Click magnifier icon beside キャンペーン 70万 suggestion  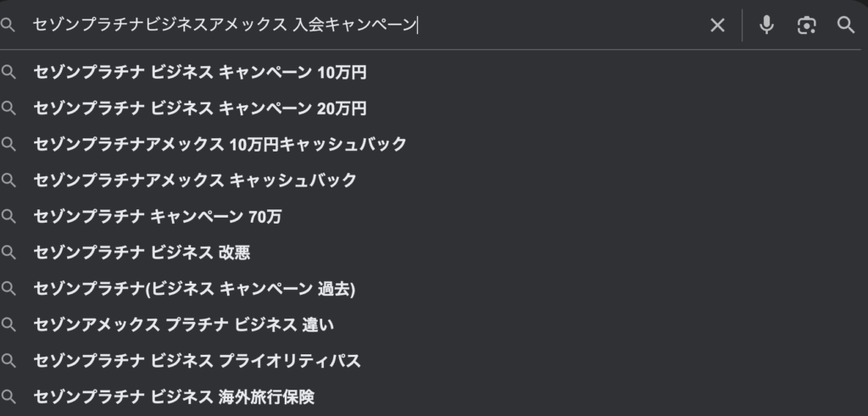[9, 217]
